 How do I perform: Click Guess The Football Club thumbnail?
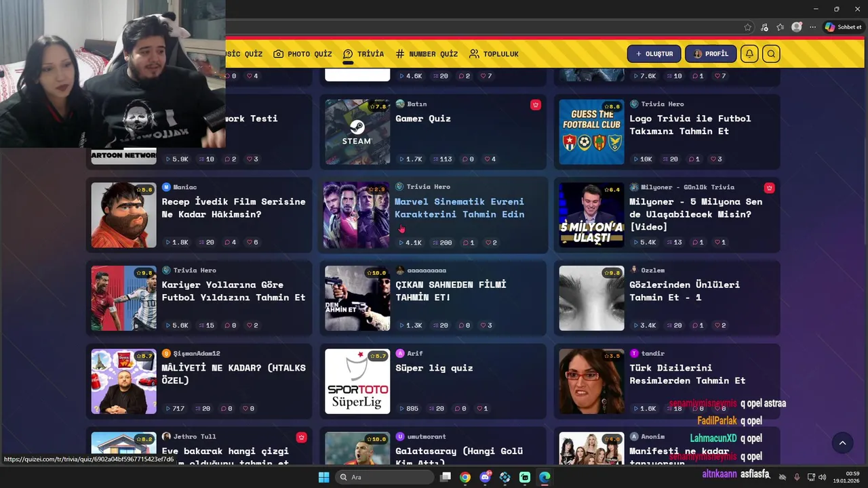pos(591,132)
